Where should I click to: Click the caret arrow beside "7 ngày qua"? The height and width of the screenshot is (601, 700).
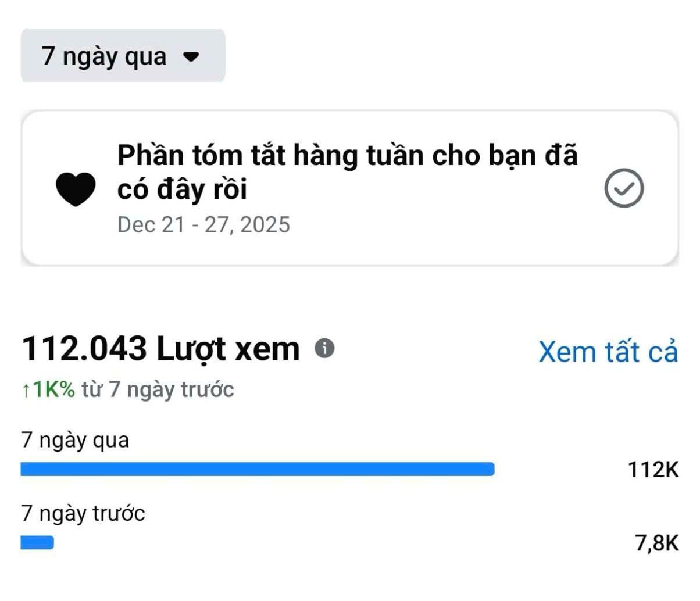pyautogui.click(x=191, y=56)
